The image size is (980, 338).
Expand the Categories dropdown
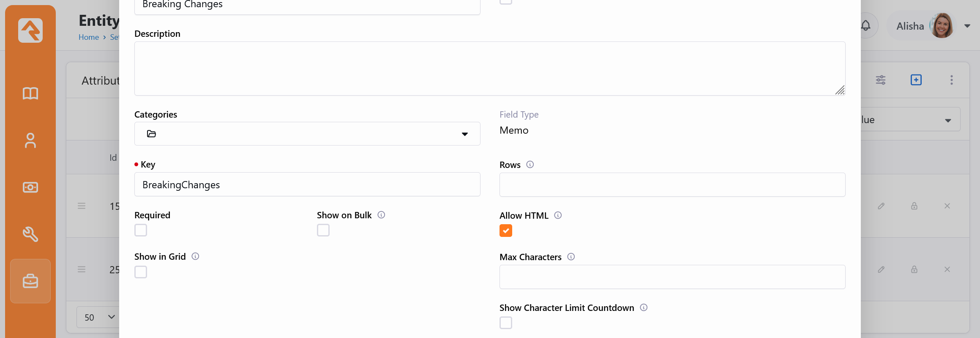coord(307,134)
